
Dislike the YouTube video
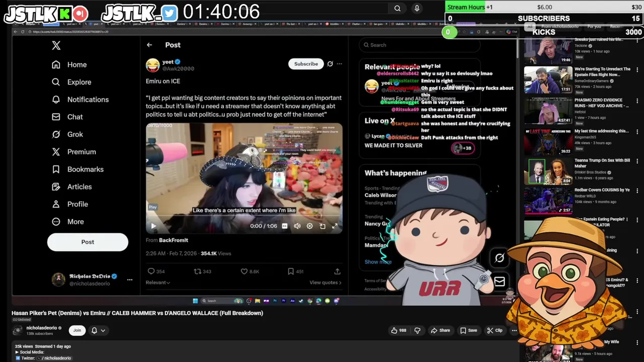tap(417, 330)
